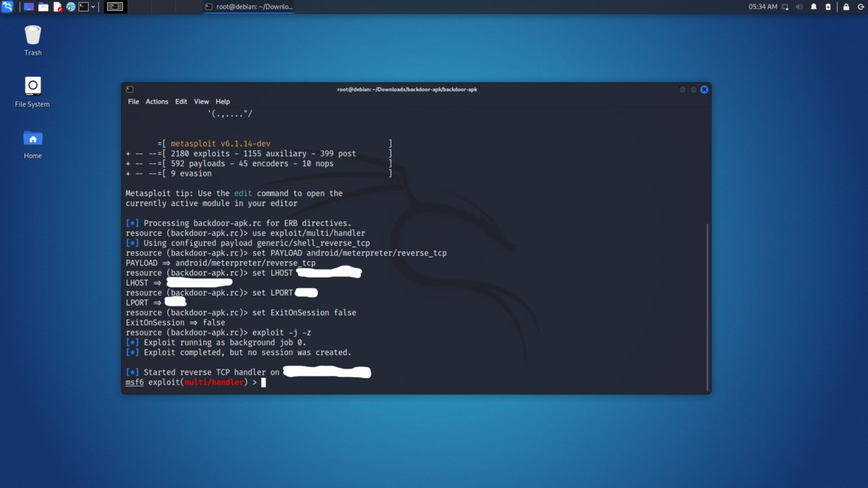This screenshot has width=868, height=488.
Task: Open the terminal's File menu
Action: (134, 102)
